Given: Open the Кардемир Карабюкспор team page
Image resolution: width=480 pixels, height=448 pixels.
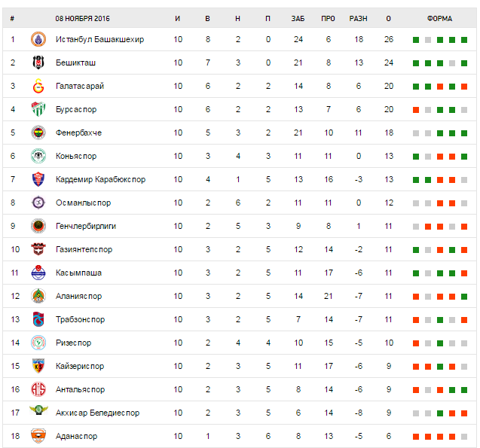Looking at the screenshot, I should coord(100,179).
